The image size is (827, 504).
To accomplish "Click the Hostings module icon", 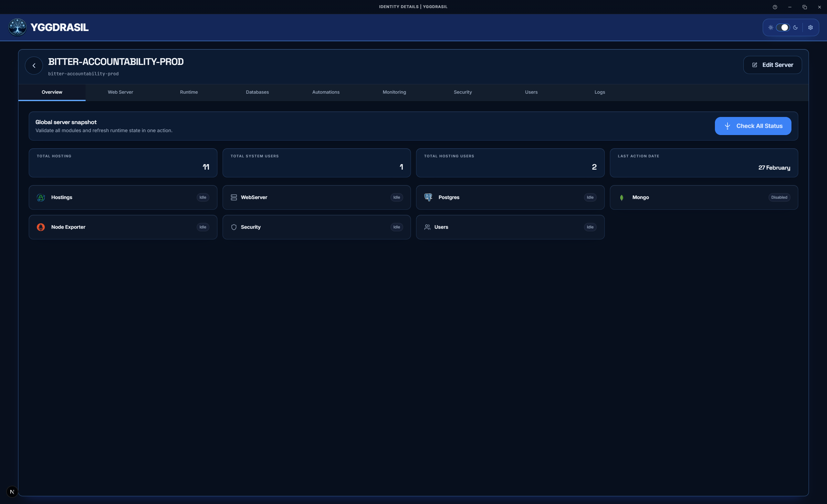I will point(41,198).
